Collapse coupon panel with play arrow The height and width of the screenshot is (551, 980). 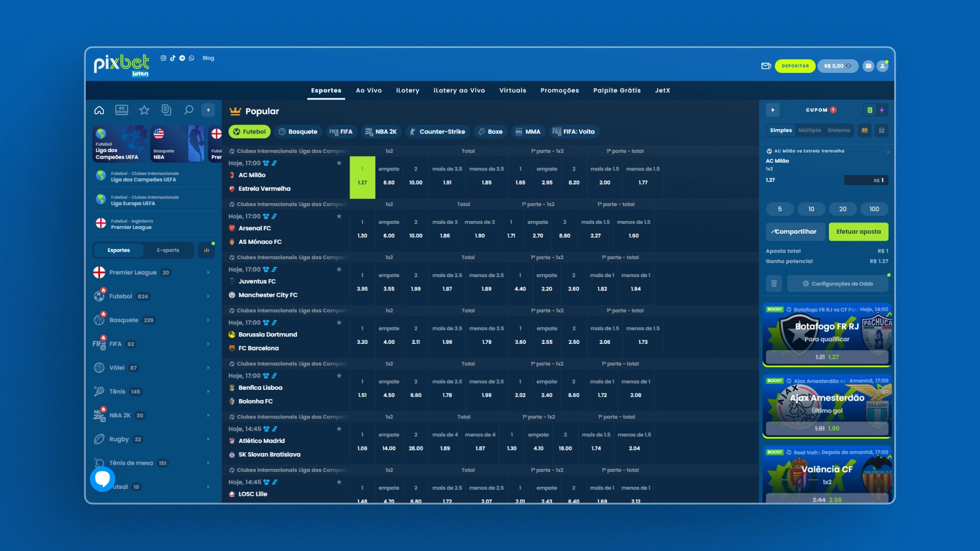773,110
